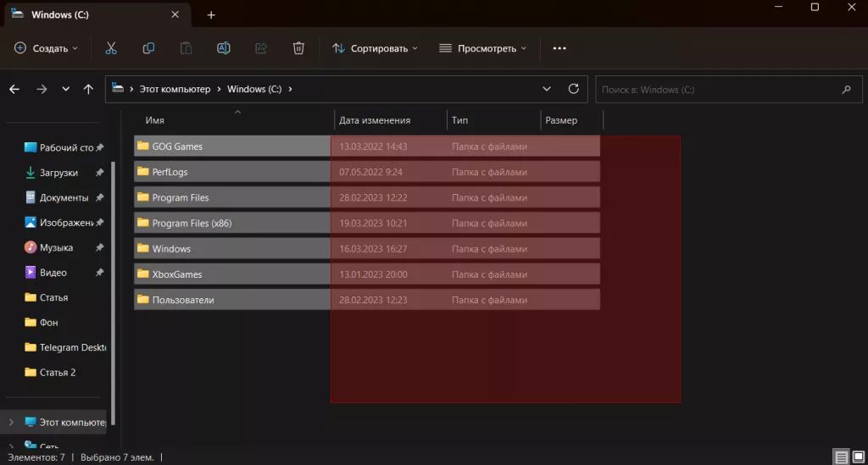Open the Создать dropdown menu
868x465 pixels.
47,48
